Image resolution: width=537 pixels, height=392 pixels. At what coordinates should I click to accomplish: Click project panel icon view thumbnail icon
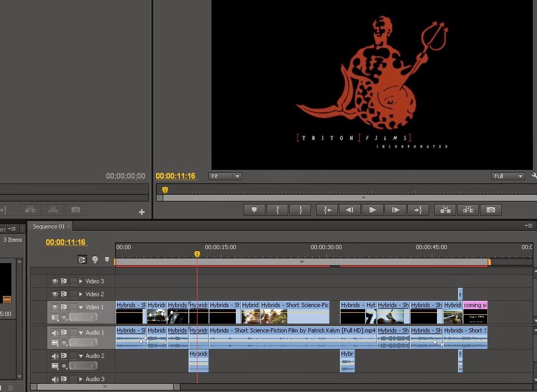7,300
